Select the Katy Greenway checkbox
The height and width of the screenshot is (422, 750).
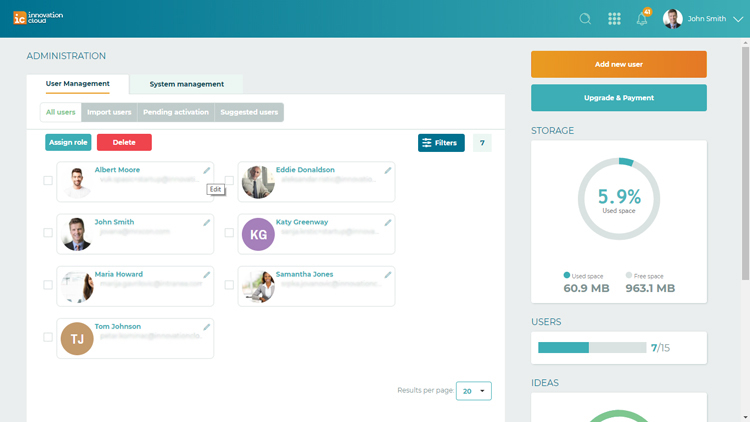229,233
